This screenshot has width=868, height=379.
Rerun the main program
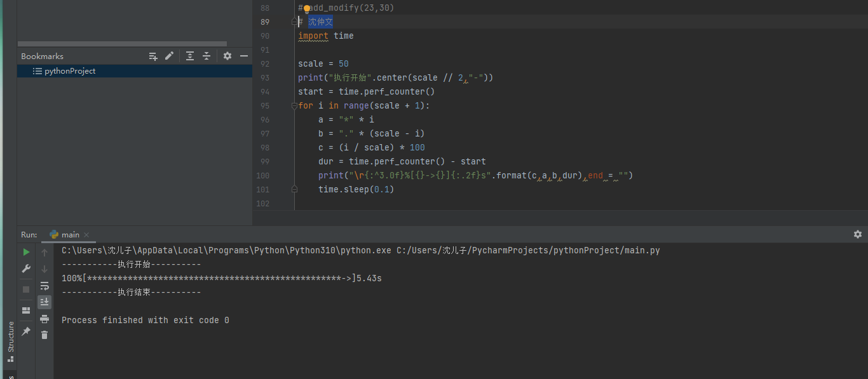click(x=26, y=251)
